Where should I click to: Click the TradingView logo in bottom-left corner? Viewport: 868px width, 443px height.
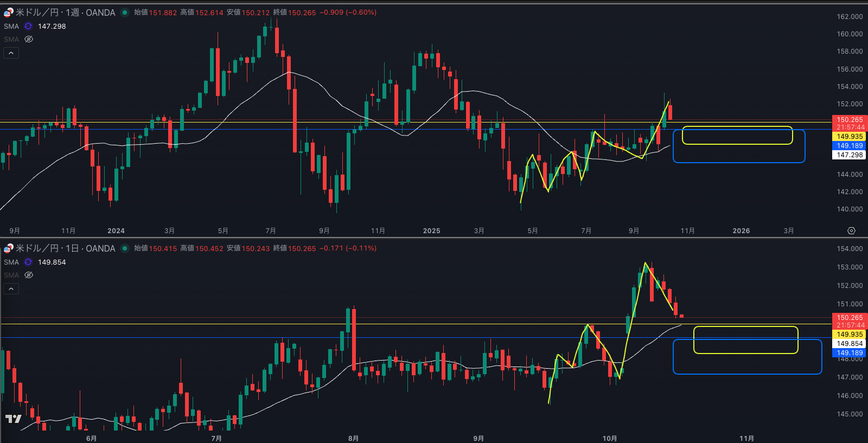click(x=13, y=419)
